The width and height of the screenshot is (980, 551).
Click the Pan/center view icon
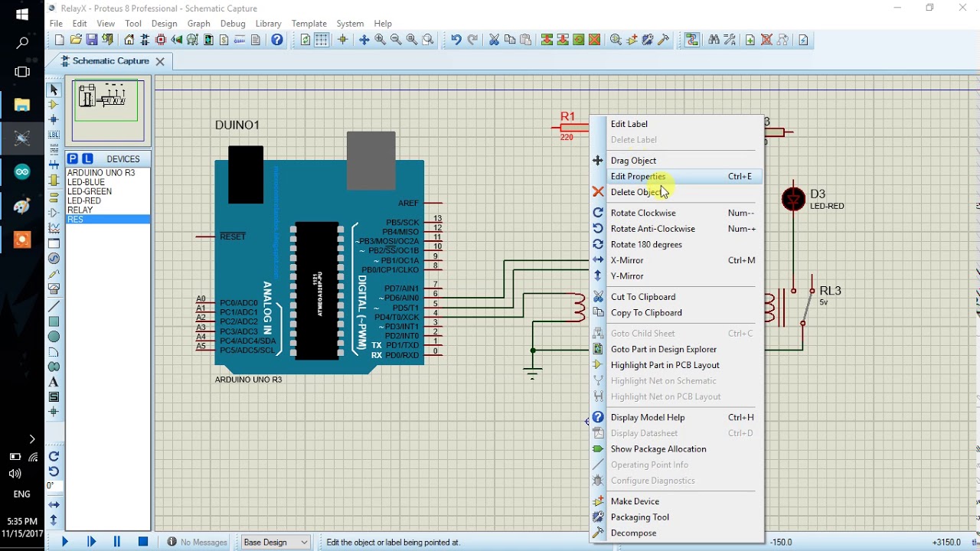(x=364, y=40)
